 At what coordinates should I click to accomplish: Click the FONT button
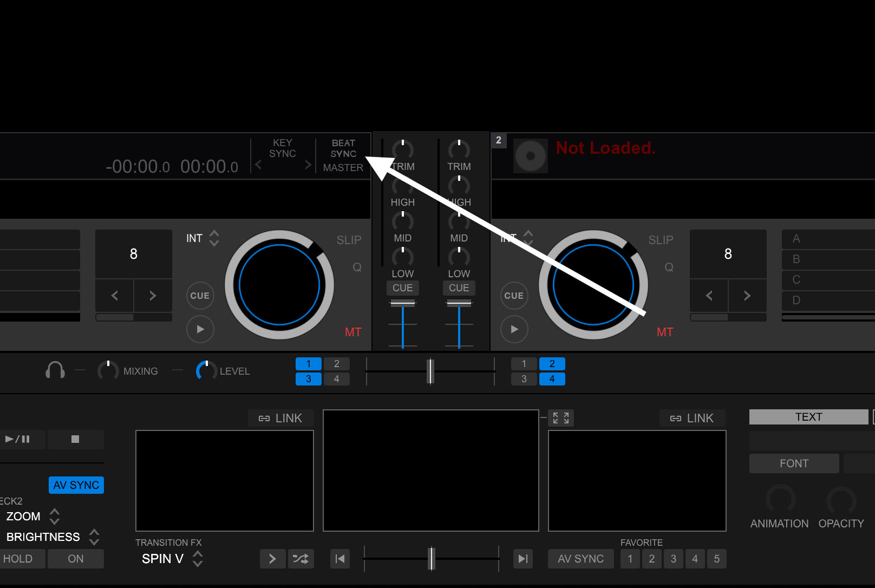tap(794, 463)
